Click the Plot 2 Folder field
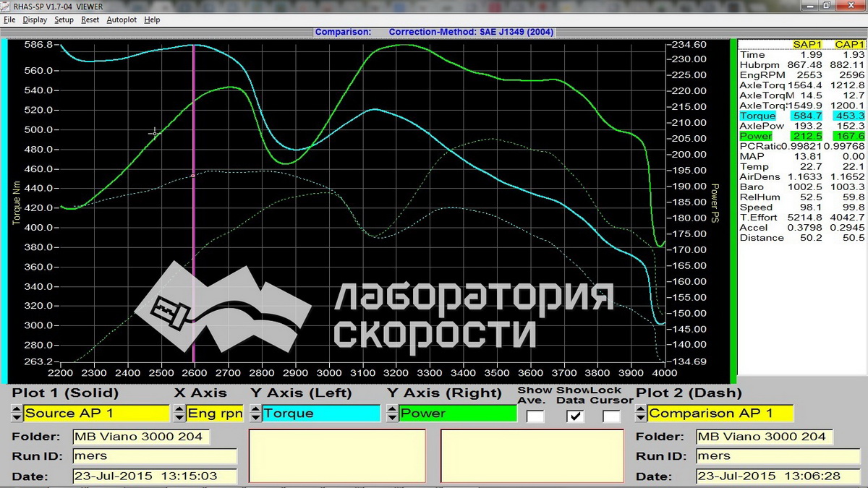Image resolution: width=868 pixels, height=488 pixels. coord(765,437)
